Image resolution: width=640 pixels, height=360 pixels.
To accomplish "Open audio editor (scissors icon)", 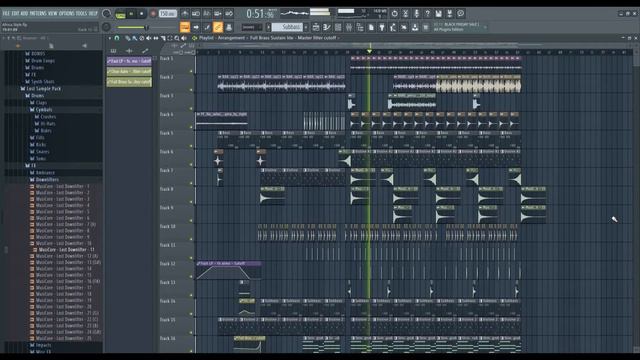I will pos(405,13).
